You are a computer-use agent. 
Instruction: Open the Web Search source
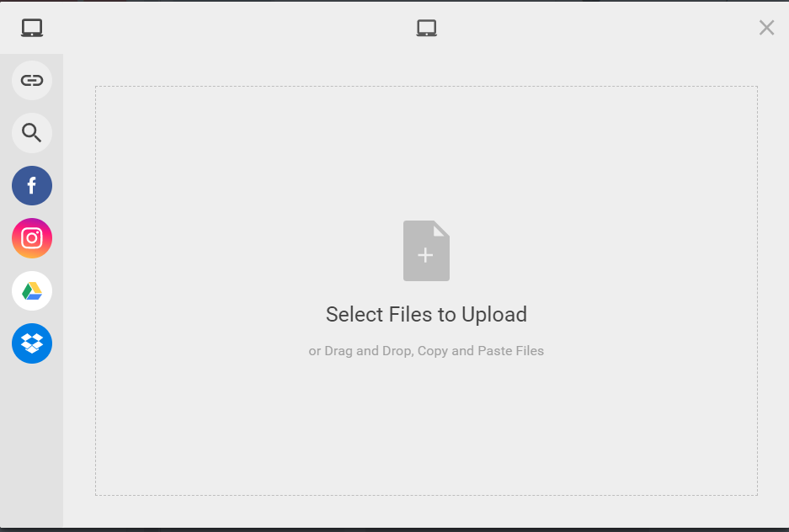coord(32,133)
